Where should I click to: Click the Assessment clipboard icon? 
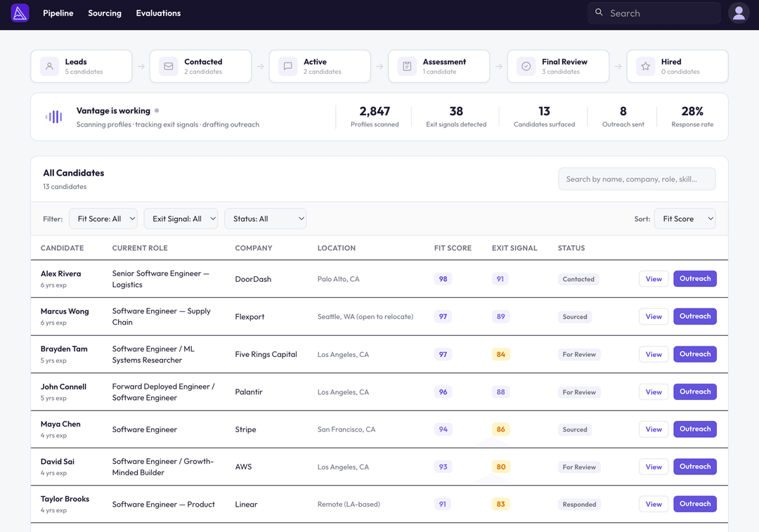pos(407,66)
